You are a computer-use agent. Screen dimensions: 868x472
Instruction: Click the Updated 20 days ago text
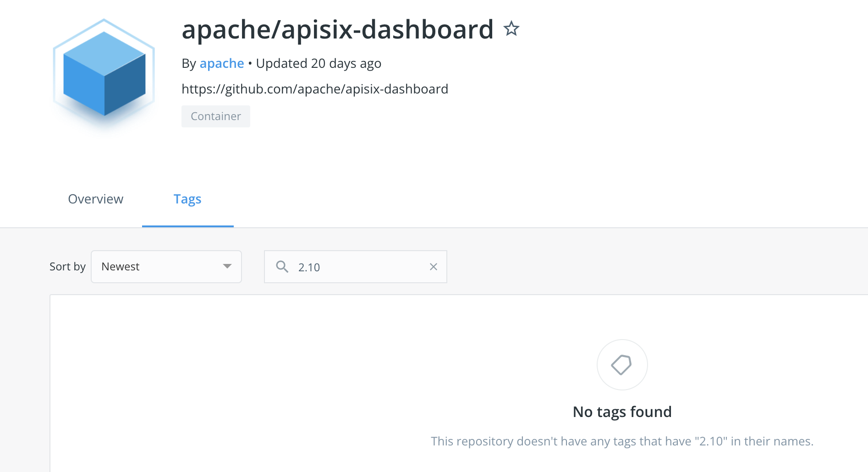click(319, 63)
